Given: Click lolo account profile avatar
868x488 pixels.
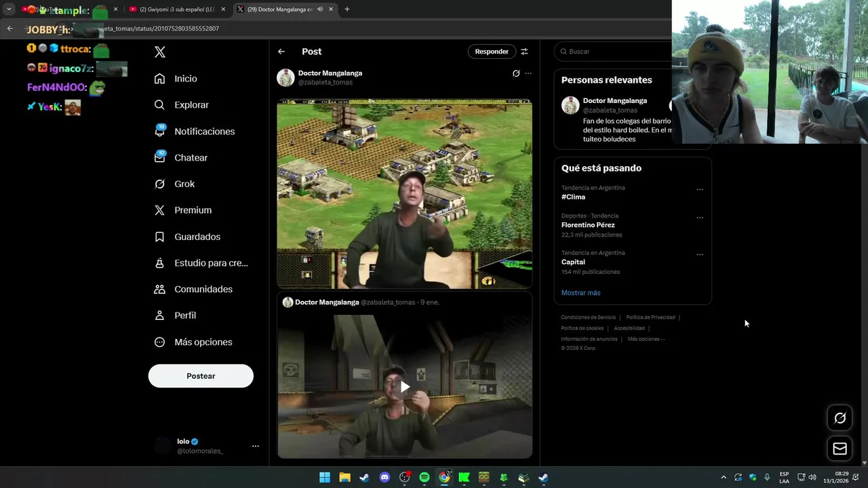Looking at the screenshot, I should tap(163, 445).
